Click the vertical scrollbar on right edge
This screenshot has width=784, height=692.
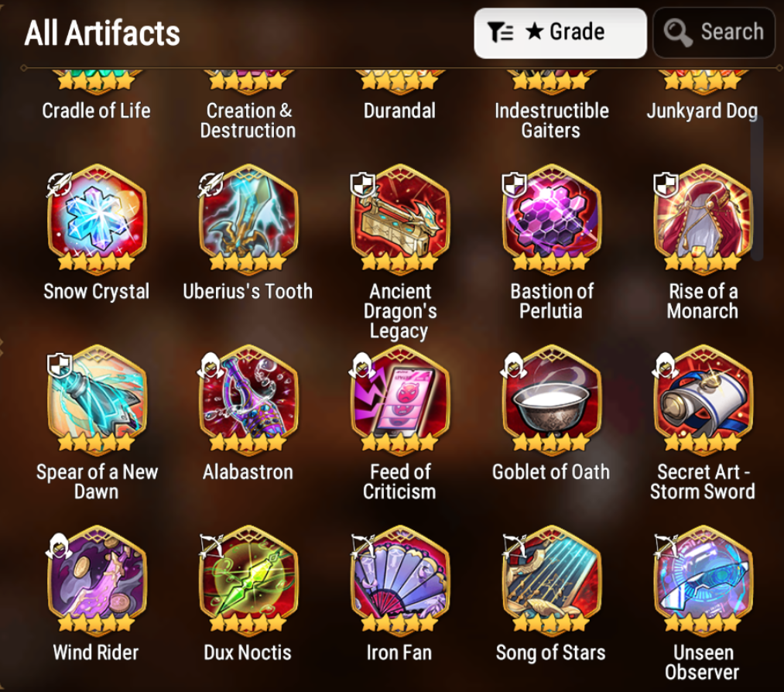click(x=757, y=188)
